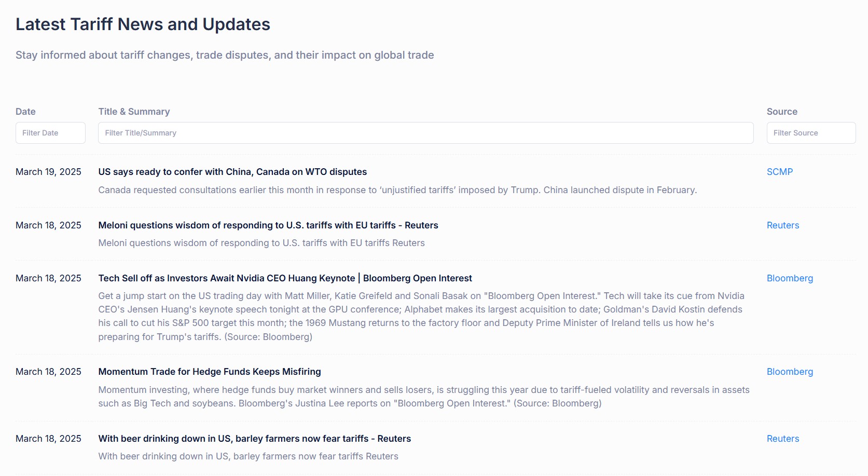Click the Meloni questions wisdom headline
The height and width of the screenshot is (476, 868).
[x=268, y=225]
